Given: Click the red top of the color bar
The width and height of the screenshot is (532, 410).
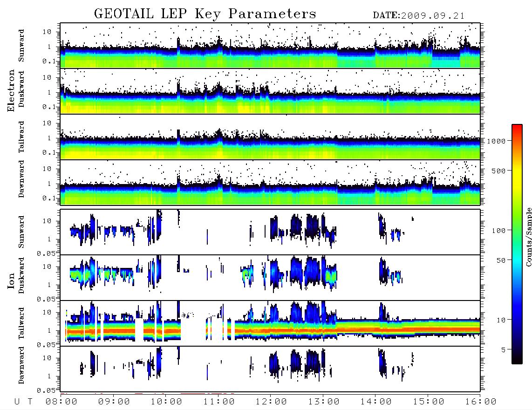Looking at the screenshot, I should click(517, 129).
